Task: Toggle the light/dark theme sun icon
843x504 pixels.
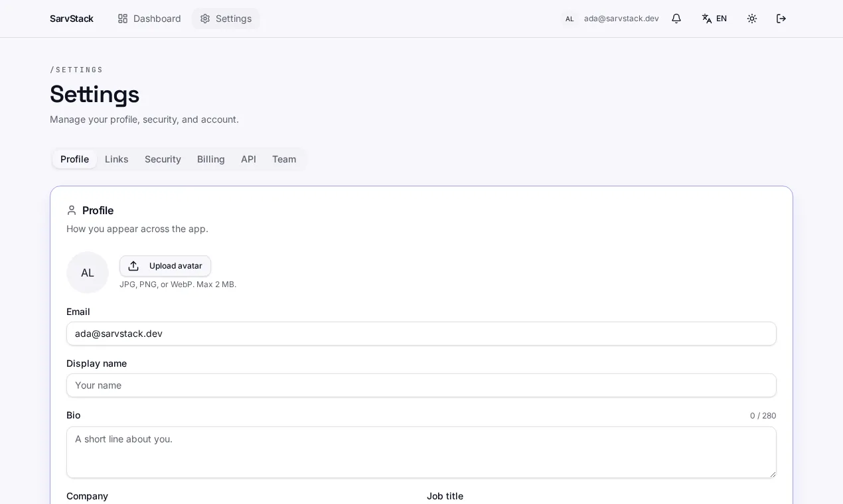Action: 752,19
